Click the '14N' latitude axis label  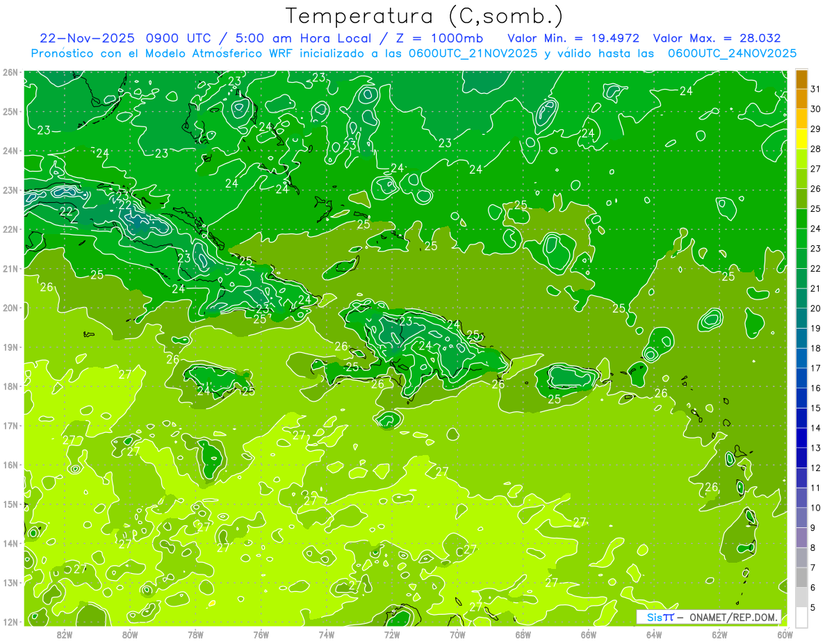click(10, 543)
